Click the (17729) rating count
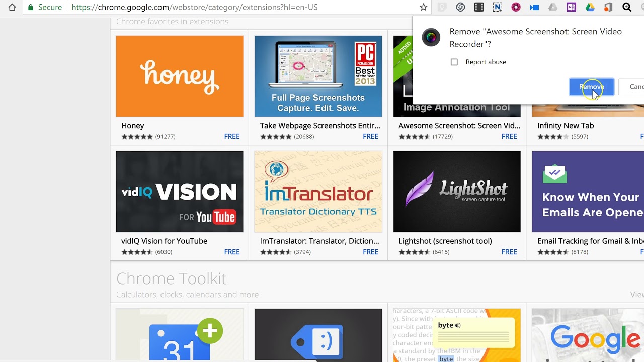The width and height of the screenshot is (644, 362). [x=443, y=137]
